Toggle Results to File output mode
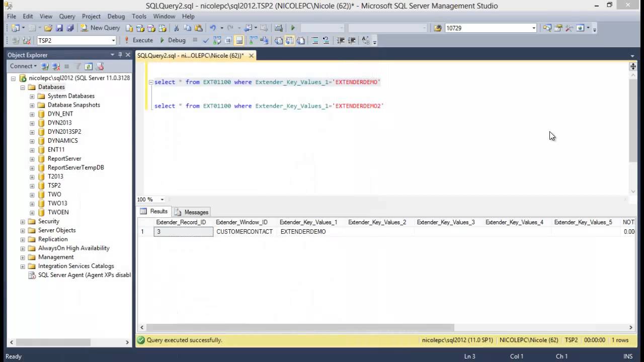The width and height of the screenshot is (644, 362). coord(301,40)
